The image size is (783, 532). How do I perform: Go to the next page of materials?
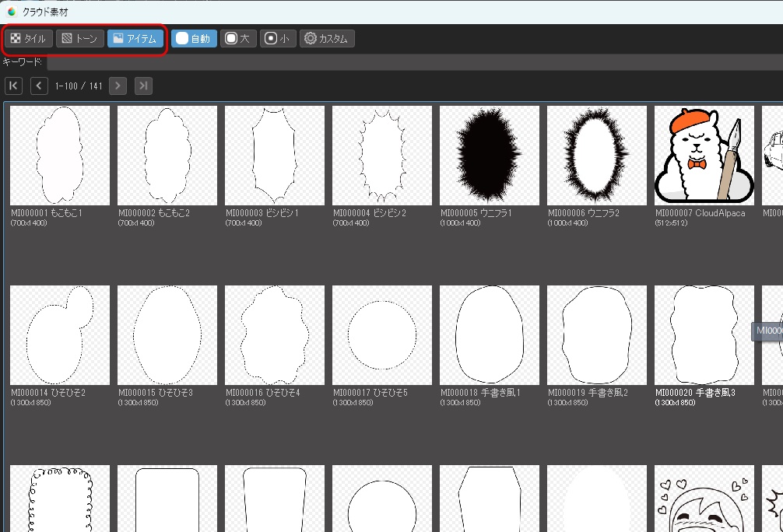pyautogui.click(x=118, y=86)
